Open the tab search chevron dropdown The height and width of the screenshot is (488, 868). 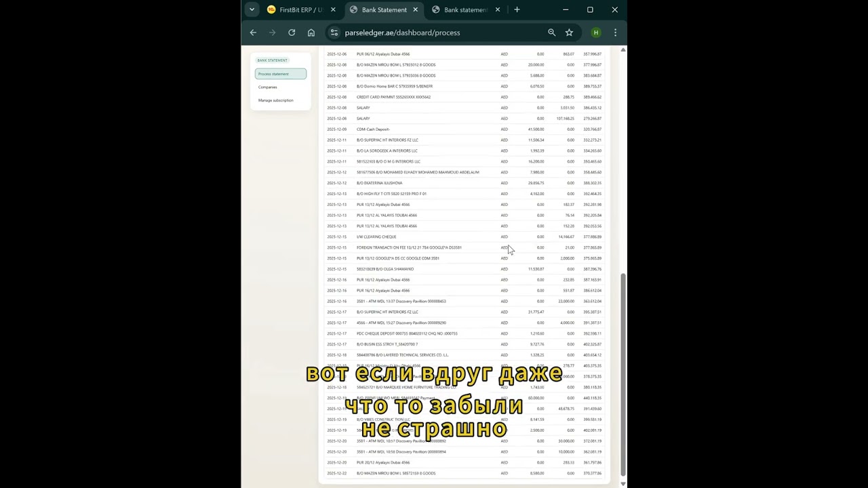pyautogui.click(x=252, y=9)
